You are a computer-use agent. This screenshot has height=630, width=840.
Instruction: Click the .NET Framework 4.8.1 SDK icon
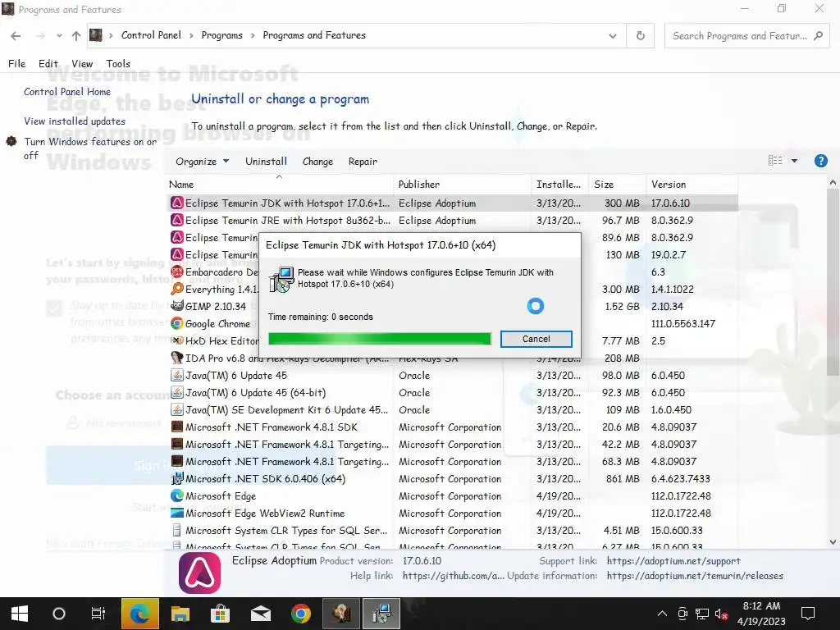[x=177, y=427]
